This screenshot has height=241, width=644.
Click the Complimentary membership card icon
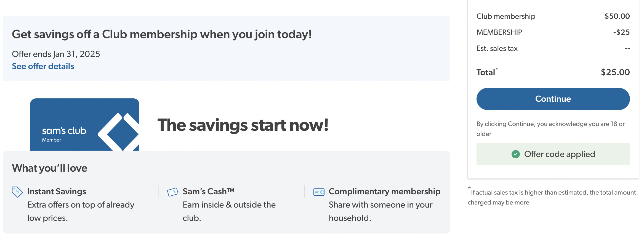tap(319, 192)
